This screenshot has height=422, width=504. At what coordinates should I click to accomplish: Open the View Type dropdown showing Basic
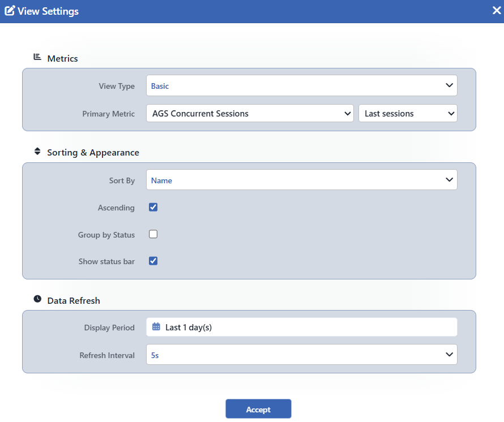pyautogui.click(x=301, y=85)
